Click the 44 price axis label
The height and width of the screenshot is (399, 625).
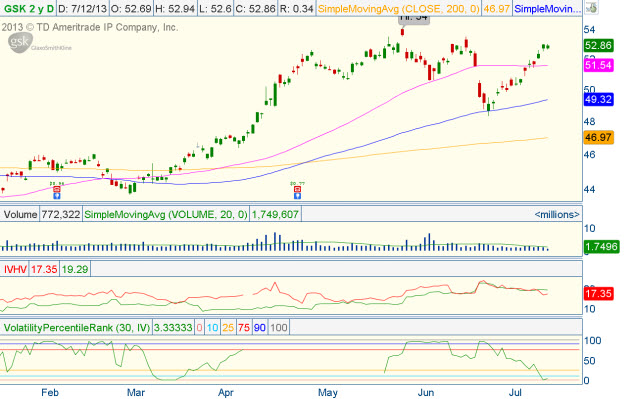click(x=590, y=189)
